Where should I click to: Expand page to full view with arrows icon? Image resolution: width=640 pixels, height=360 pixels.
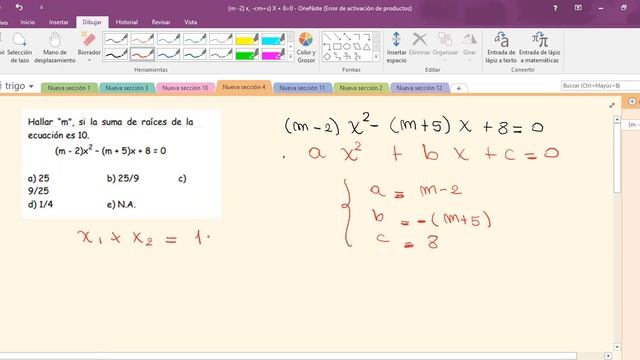click(612, 105)
